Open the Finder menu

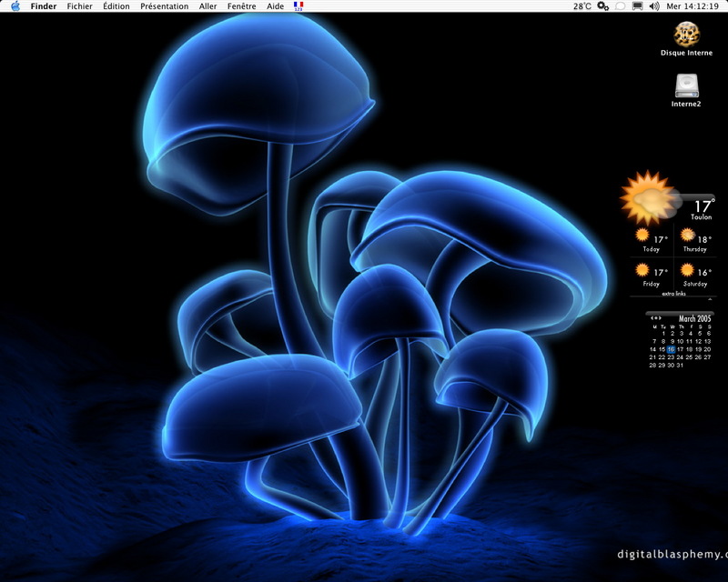pyautogui.click(x=43, y=6)
